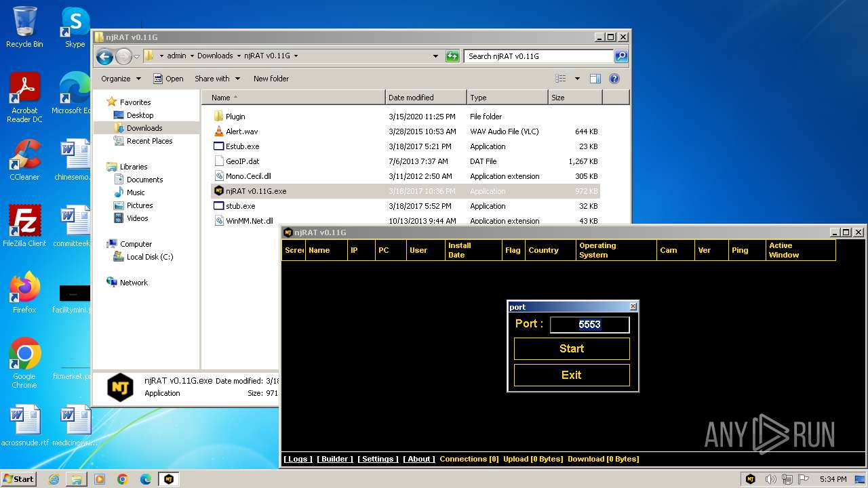Click Microsoft Edge icon on taskbar

click(x=146, y=479)
